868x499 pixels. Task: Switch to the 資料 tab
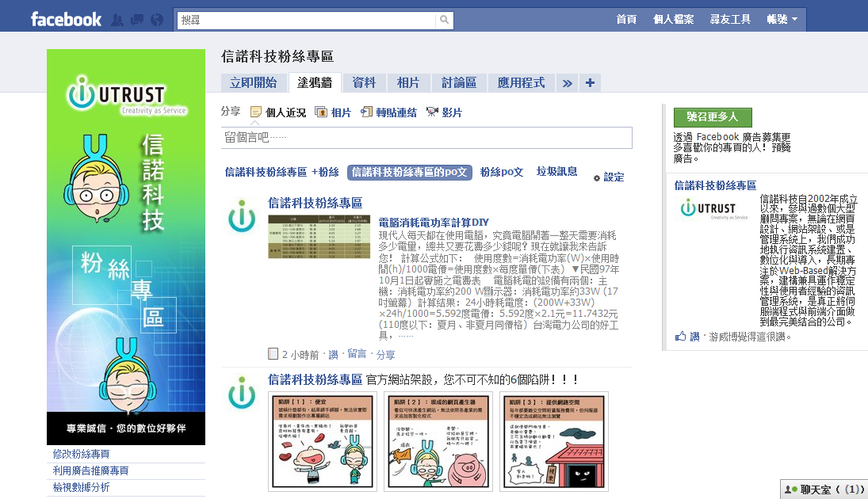coord(364,82)
